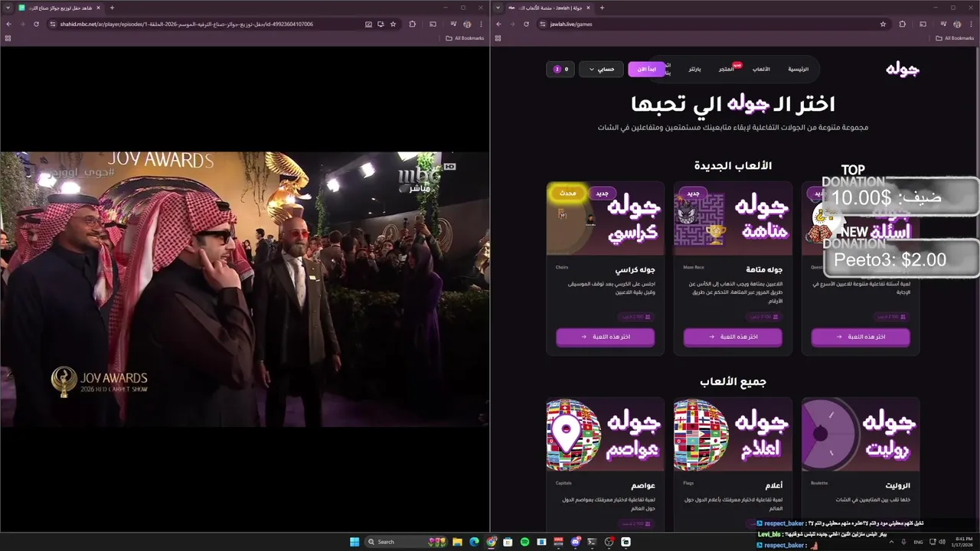The width and height of the screenshot is (980, 551).
Task: Open the جوله روليت roulette thumbnail
Action: point(861,435)
